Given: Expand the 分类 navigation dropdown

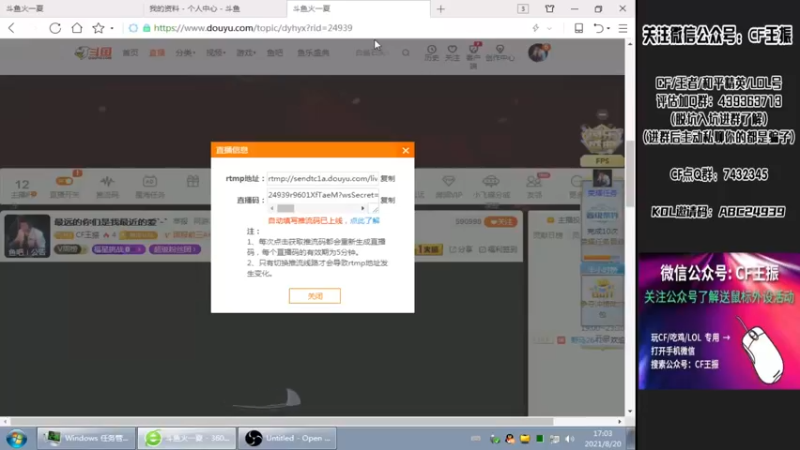Looking at the screenshot, I should [x=185, y=53].
